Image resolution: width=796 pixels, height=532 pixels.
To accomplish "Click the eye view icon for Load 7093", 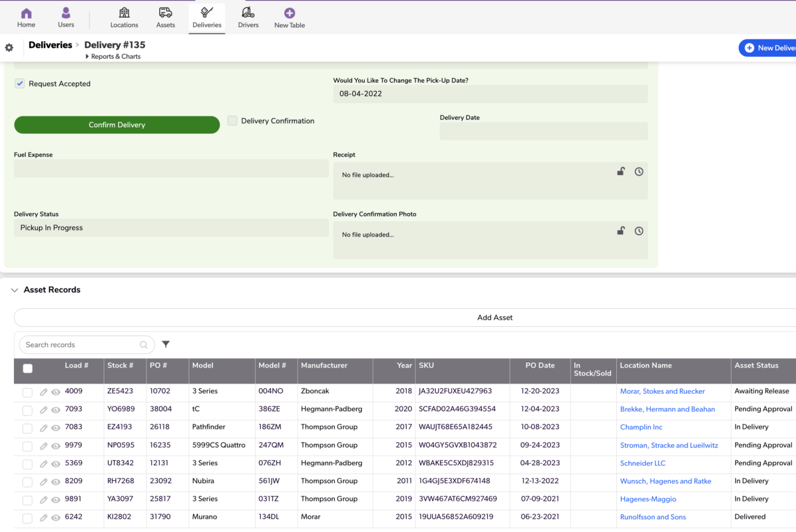I will pos(55,410).
